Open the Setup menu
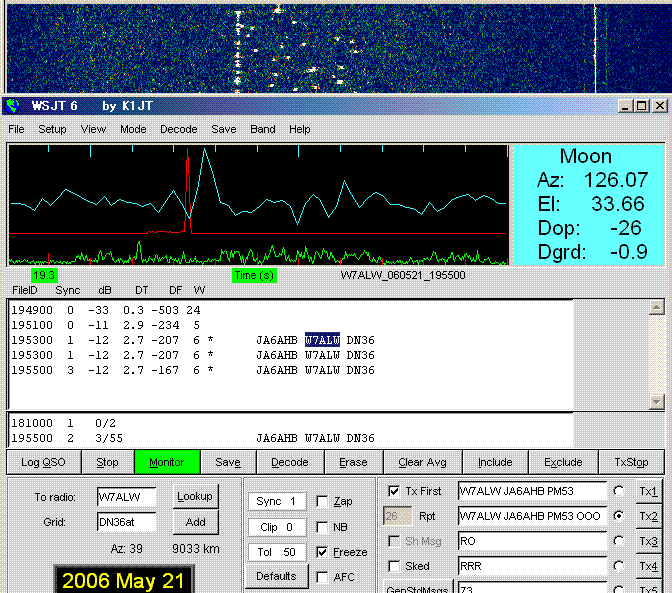The width and height of the screenshot is (672, 593). click(x=52, y=129)
